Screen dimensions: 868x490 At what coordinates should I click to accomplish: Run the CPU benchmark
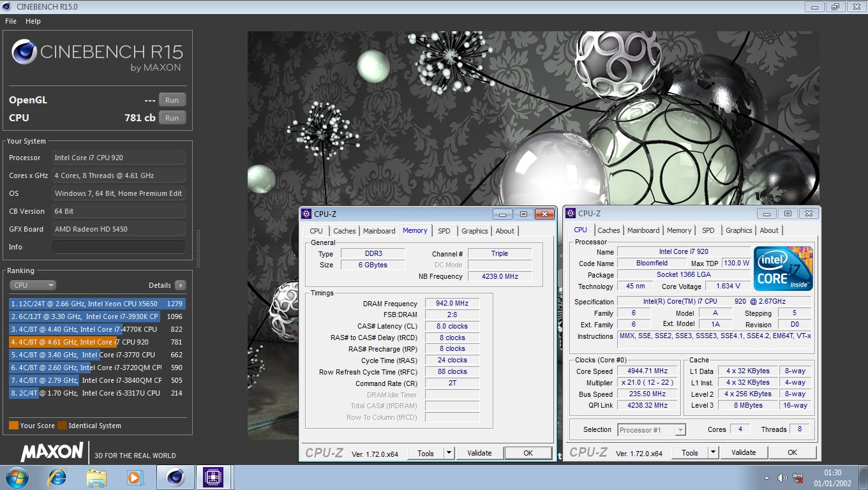(x=172, y=118)
